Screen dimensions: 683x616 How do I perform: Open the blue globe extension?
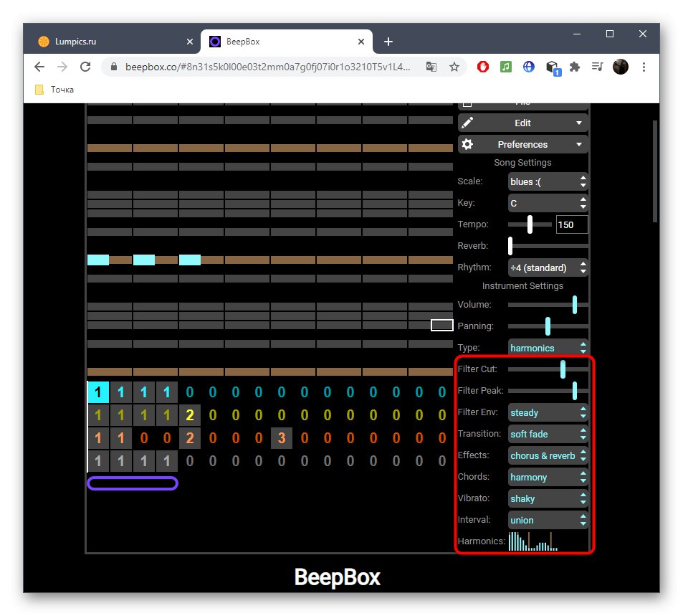[529, 67]
